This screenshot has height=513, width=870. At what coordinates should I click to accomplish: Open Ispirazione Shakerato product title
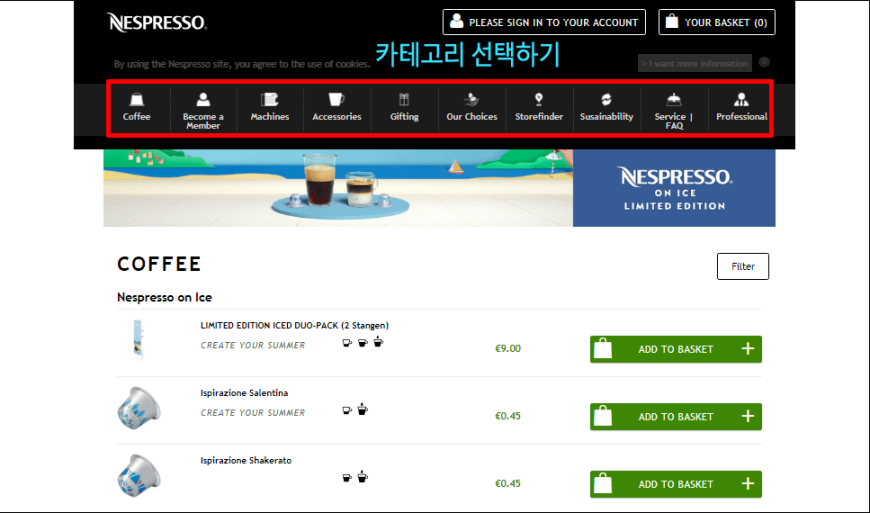click(246, 460)
